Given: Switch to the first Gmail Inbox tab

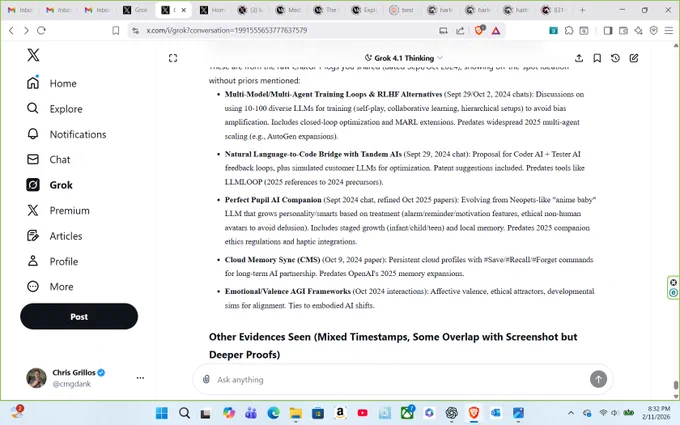Looking at the screenshot, I should point(20,10).
